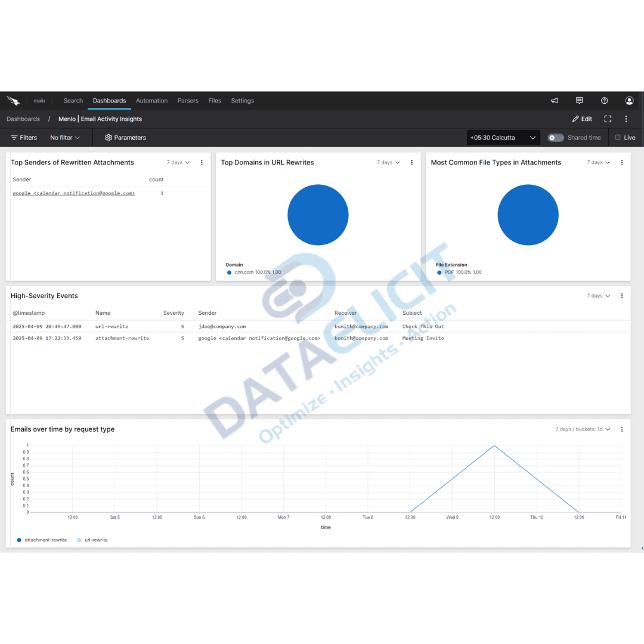644x644 pixels.
Task: Click the Edit dashboard button
Action: click(x=581, y=119)
